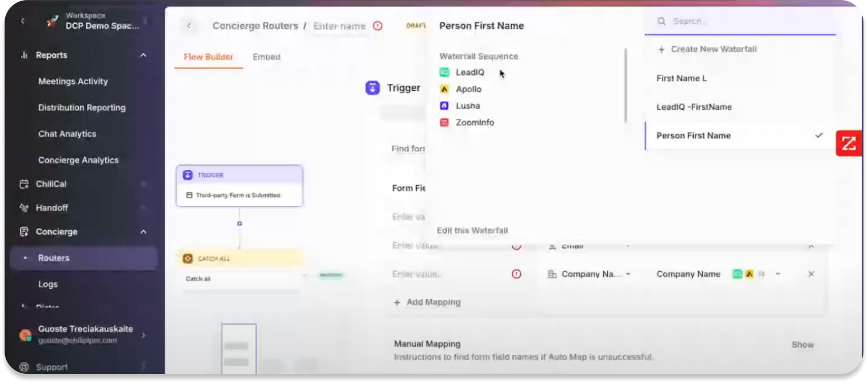Expand the ChiliCal section chevron
The image size is (868, 383).
pyautogui.click(x=144, y=184)
